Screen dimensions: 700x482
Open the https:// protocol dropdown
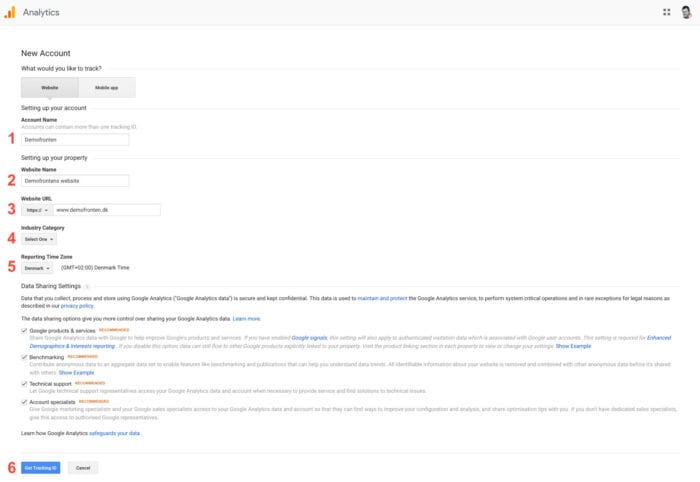point(37,210)
